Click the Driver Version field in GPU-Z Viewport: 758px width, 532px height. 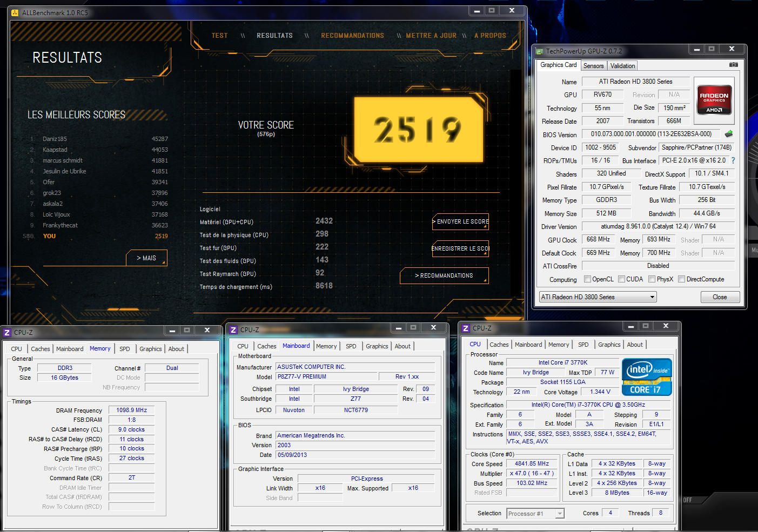[658, 226]
